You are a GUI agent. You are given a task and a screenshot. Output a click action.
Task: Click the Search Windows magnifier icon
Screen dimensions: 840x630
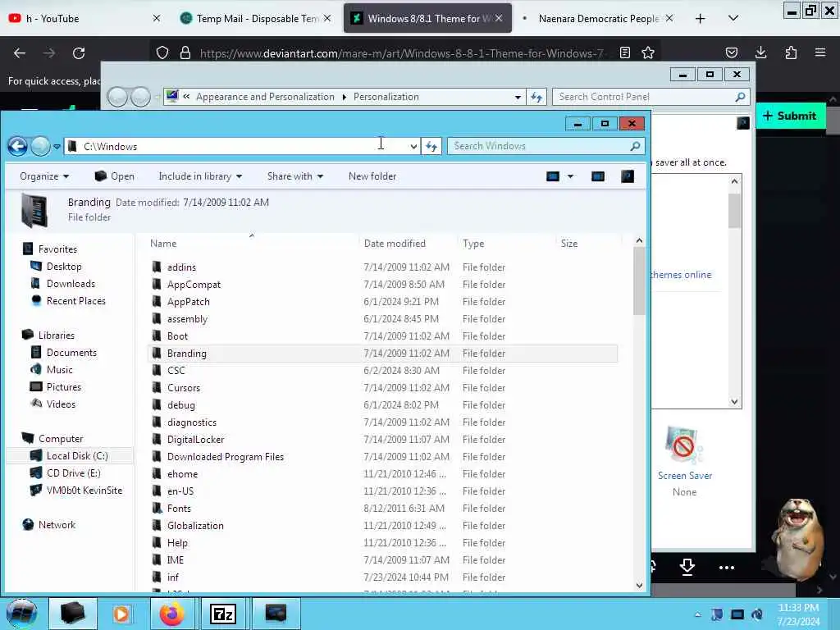(636, 146)
